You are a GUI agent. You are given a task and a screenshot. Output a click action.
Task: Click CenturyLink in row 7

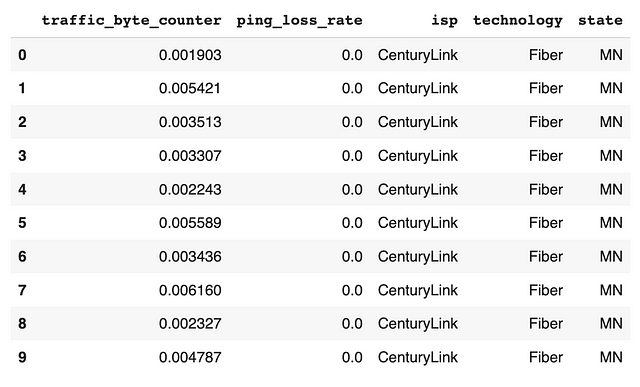pyautogui.click(x=418, y=291)
